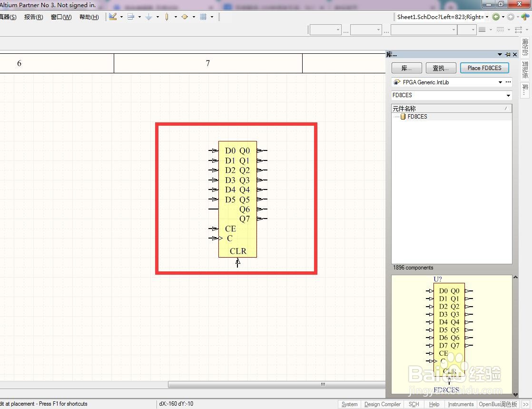Click the 库... button in panel
Viewport: 532px width, 409px height.
pos(406,68)
